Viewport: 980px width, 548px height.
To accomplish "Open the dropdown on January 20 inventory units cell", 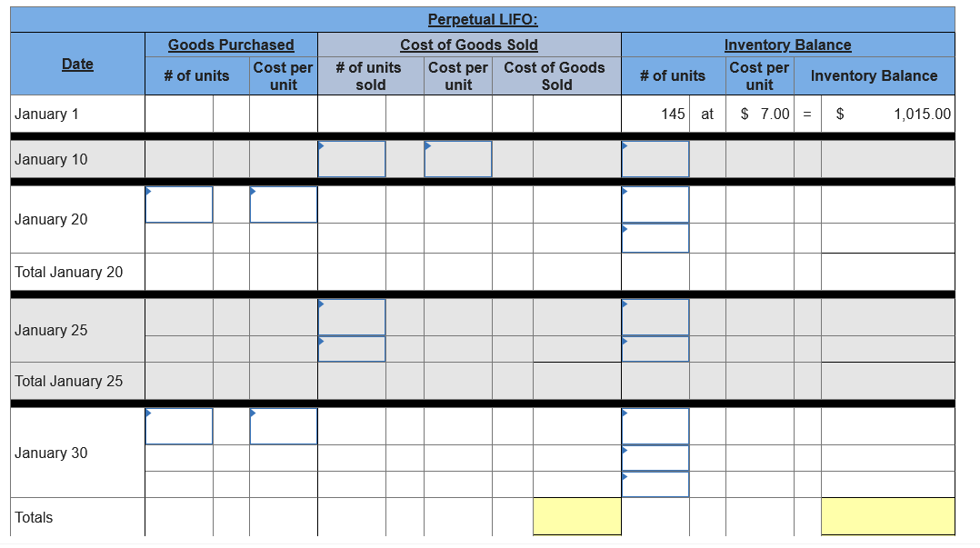I will click(624, 192).
